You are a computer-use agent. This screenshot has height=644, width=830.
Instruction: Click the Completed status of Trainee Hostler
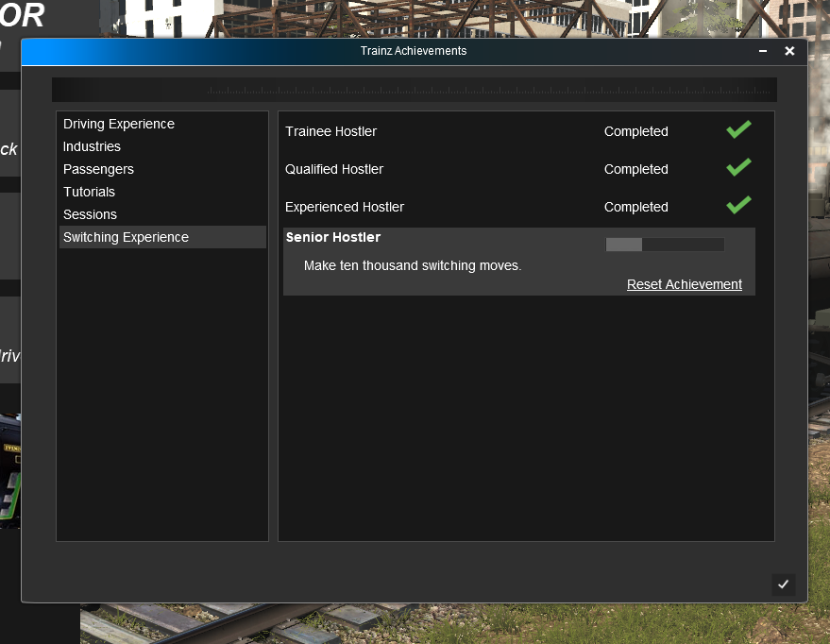[635, 131]
